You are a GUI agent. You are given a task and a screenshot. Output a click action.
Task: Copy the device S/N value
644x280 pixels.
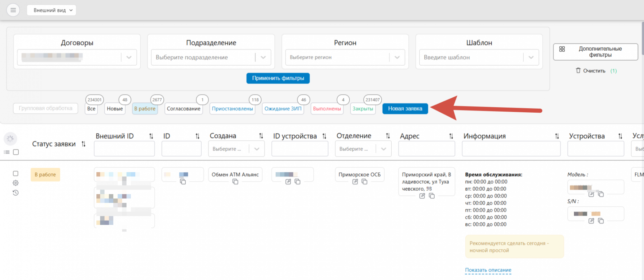pos(601,221)
